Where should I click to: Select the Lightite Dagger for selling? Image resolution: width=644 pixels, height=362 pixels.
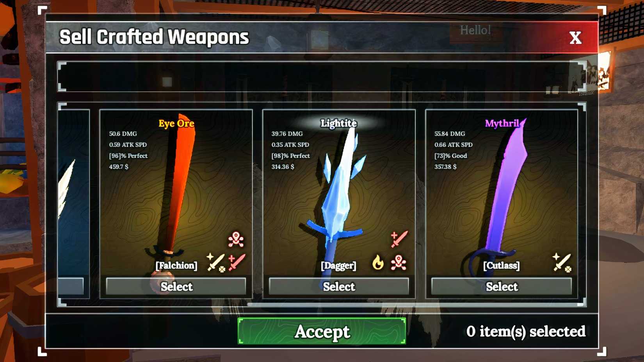tap(339, 287)
